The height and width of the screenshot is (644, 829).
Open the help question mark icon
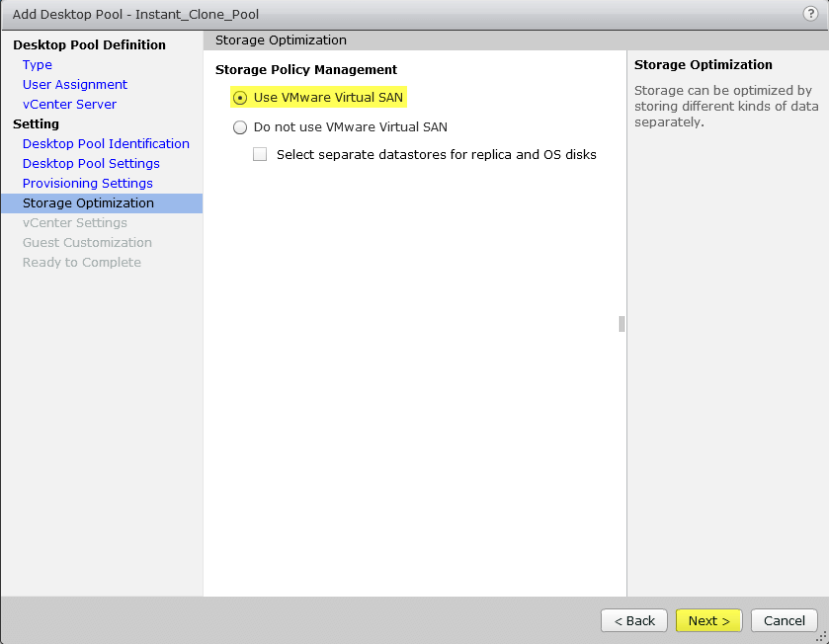[810, 13]
